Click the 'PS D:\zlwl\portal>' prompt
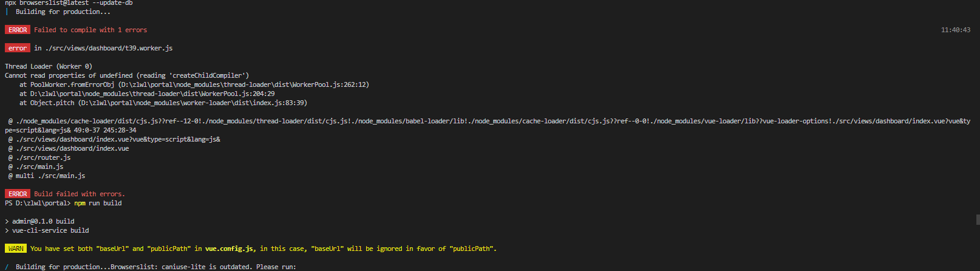Image resolution: width=980 pixels, height=271 pixels. (38, 203)
